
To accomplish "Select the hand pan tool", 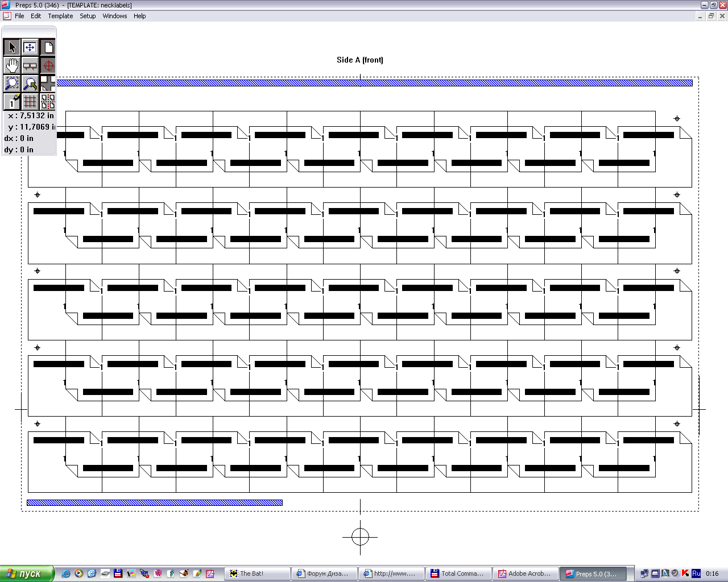I will click(12, 65).
